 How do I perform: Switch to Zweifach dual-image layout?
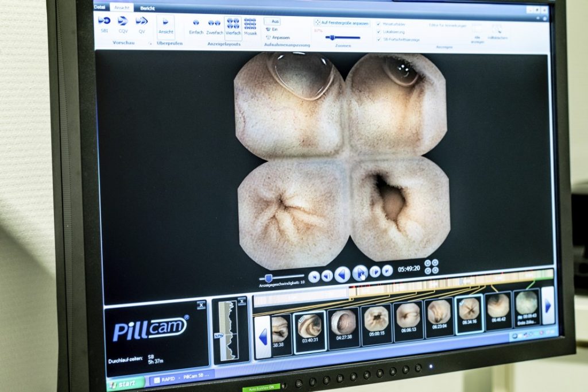point(214,24)
